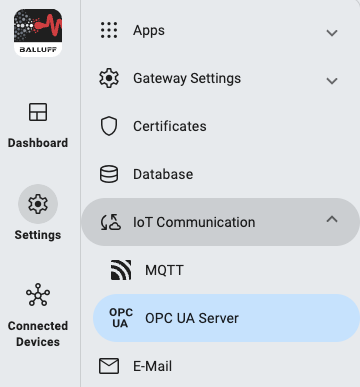Open Connected Devices network icon
The width and height of the screenshot is (360, 387).
(38, 295)
